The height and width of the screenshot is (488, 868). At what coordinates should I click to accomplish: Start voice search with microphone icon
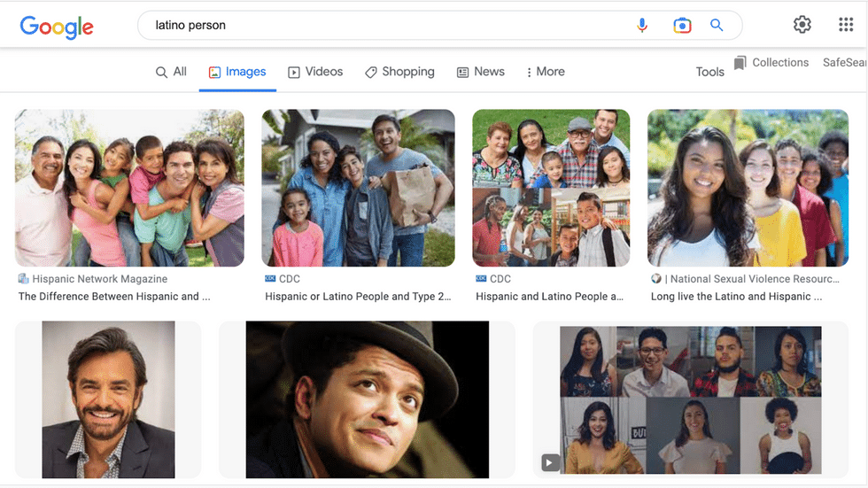[x=642, y=26]
